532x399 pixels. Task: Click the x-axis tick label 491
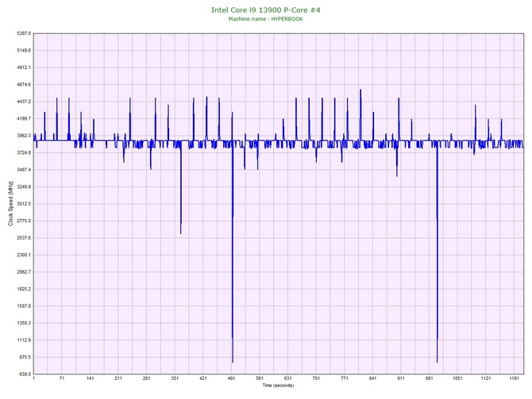[x=231, y=378]
